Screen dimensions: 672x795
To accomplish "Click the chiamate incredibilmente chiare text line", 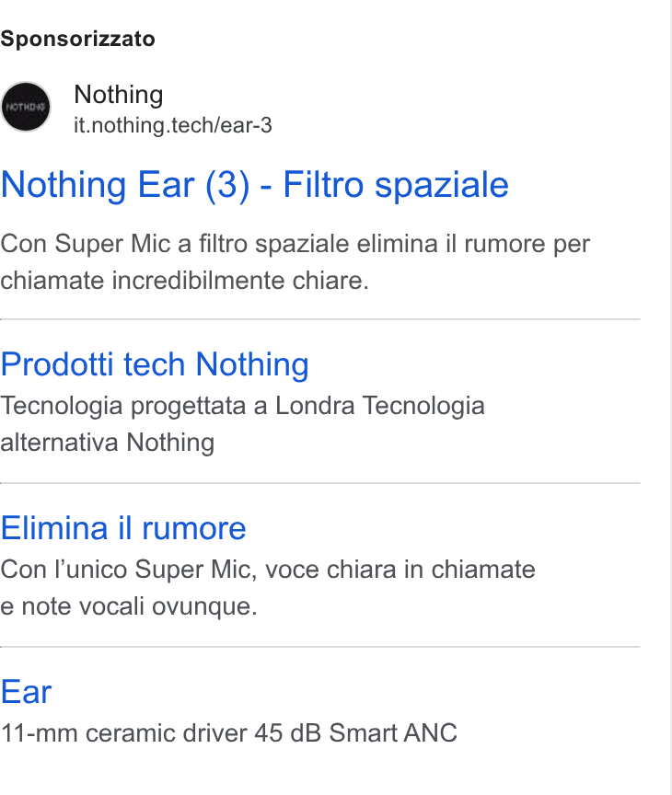I will tap(185, 281).
